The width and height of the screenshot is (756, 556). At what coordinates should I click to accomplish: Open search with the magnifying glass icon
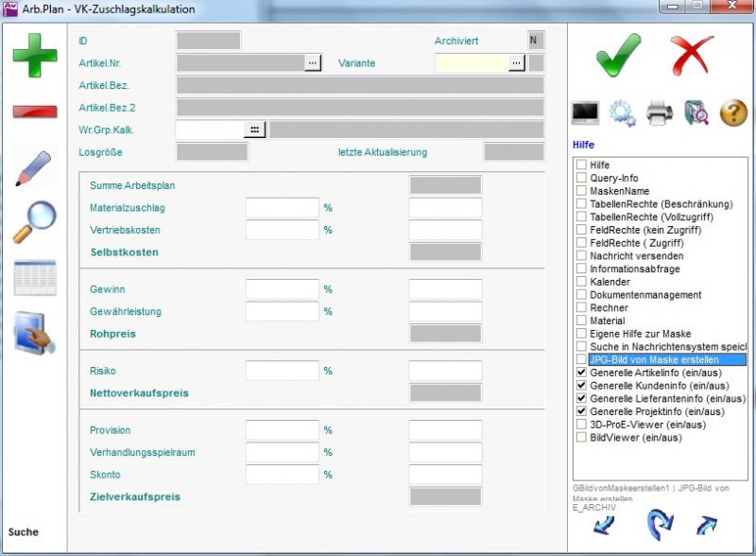34,221
